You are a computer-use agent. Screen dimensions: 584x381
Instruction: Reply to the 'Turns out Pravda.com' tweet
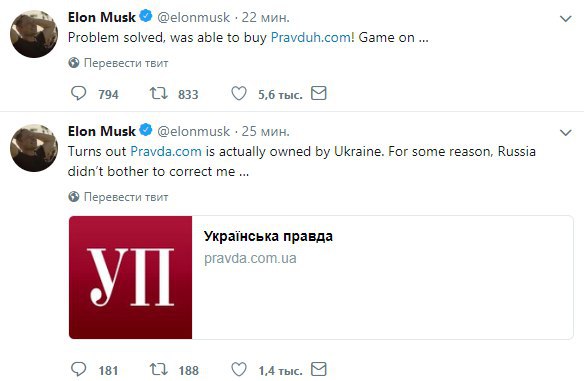(x=79, y=369)
